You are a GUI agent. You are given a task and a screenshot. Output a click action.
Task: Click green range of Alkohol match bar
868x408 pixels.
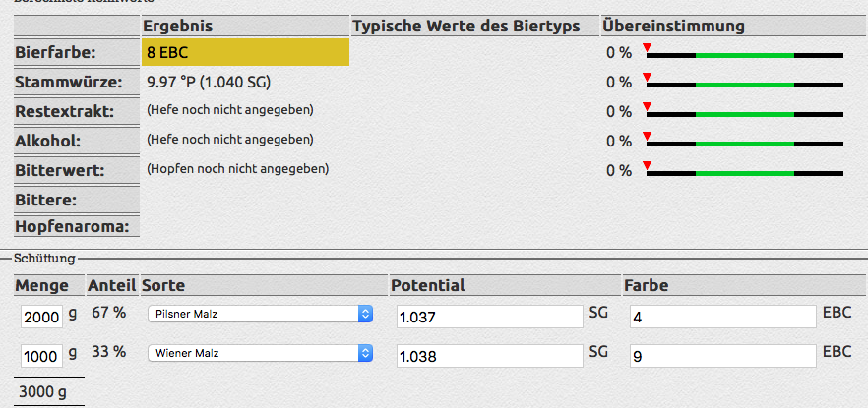pos(744,144)
